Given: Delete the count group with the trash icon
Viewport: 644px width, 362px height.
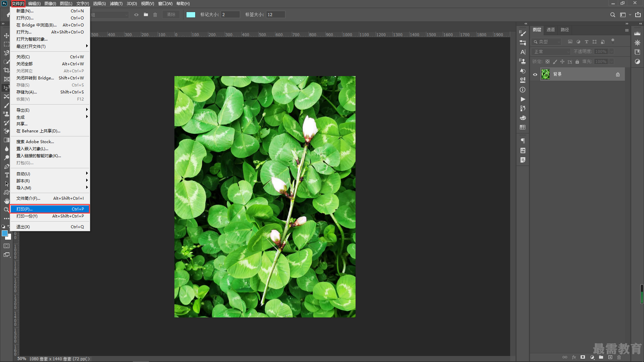Looking at the screenshot, I should pos(155,15).
